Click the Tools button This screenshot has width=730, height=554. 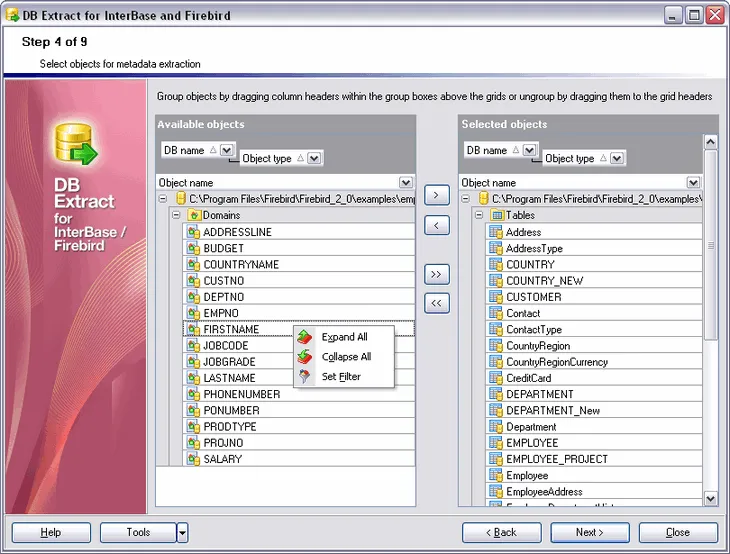click(138, 532)
